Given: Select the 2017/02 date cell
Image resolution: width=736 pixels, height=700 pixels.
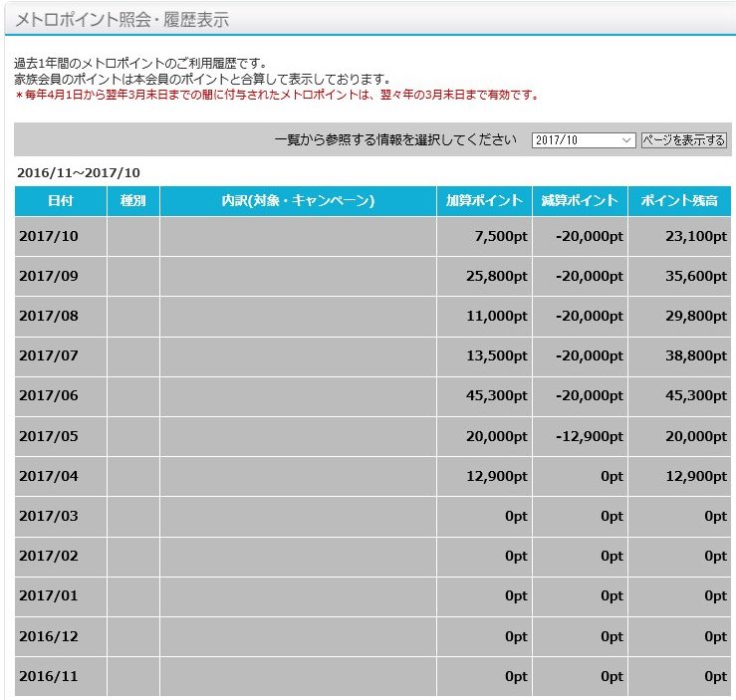Looking at the screenshot, I should [61, 556].
